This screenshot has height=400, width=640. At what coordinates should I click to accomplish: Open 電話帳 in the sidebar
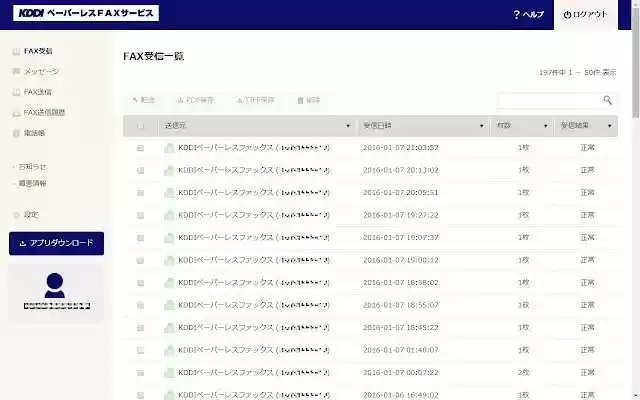click(29, 133)
